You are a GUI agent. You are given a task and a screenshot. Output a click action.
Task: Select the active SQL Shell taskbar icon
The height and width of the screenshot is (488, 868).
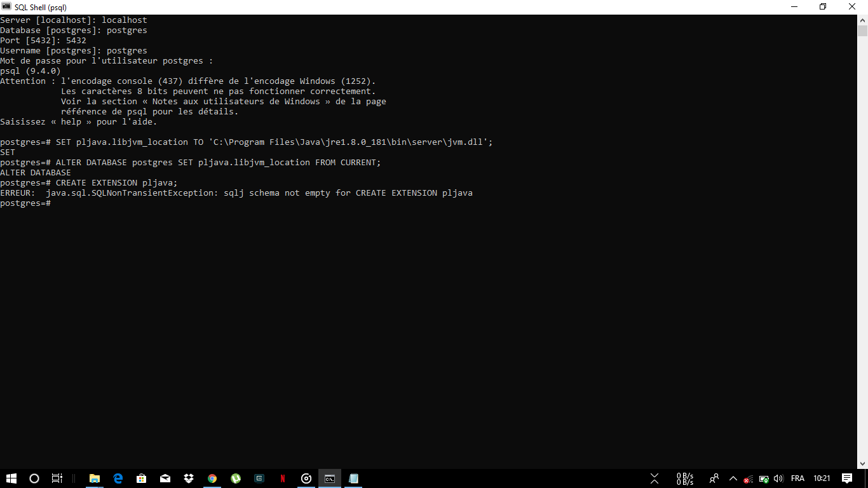(329, 478)
